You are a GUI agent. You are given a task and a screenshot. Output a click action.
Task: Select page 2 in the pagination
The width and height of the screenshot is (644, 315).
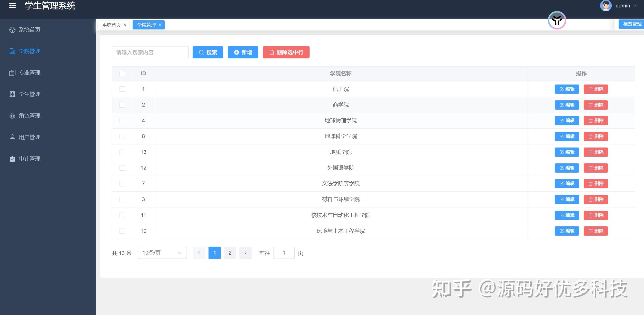coord(230,253)
